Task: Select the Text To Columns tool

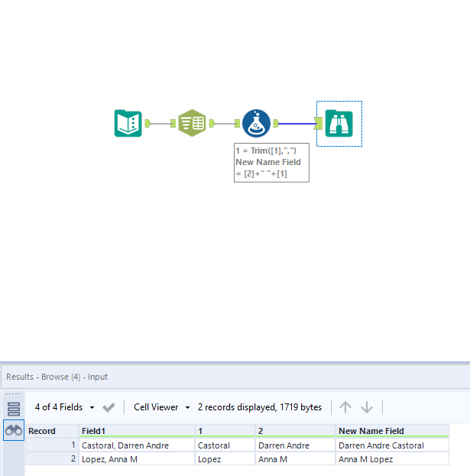Action: (x=192, y=123)
